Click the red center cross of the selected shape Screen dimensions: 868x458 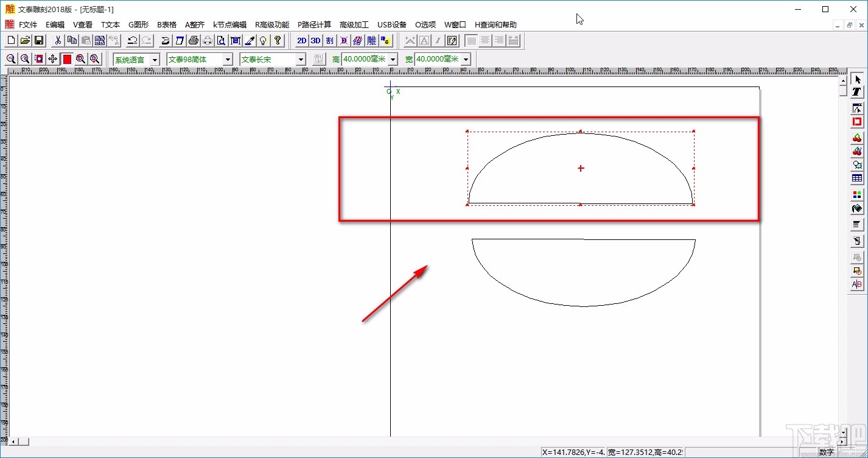click(x=581, y=168)
